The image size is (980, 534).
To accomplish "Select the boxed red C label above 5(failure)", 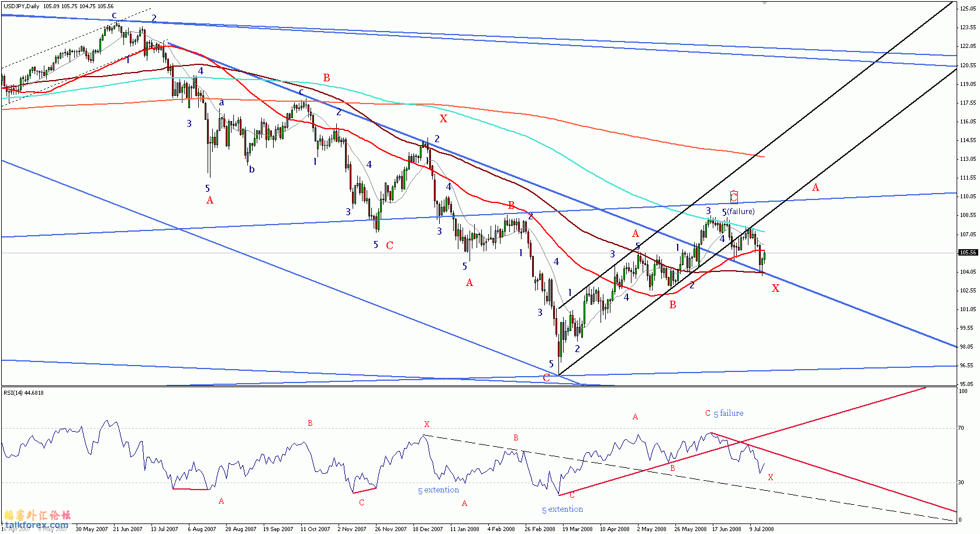I will [x=734, y=197].
